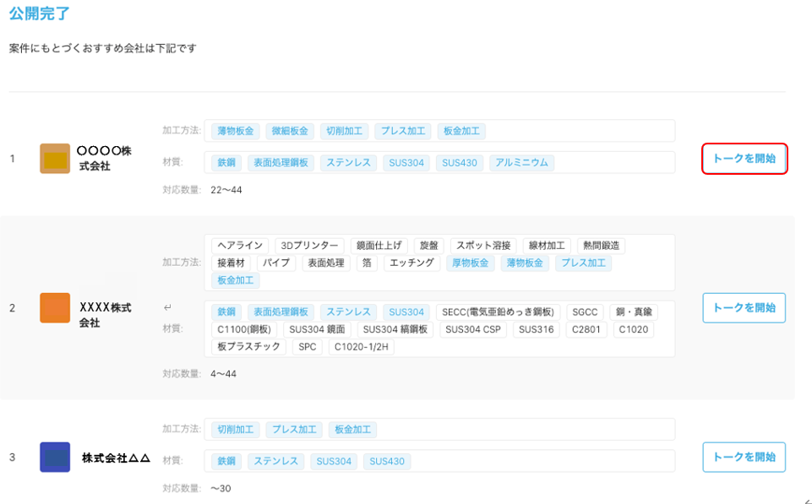Click the 熱間鍛造 tag

click(602, 246)
